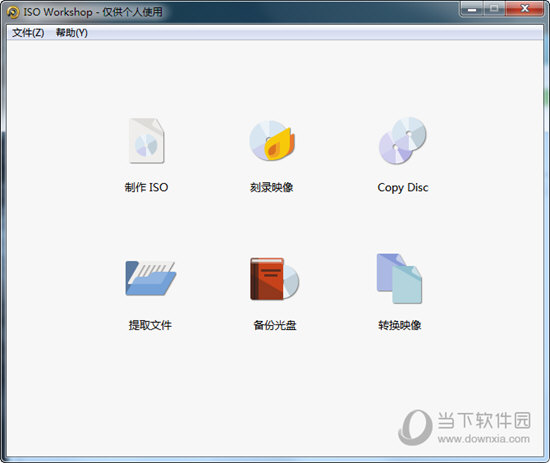Click the 制作 ISO document icon

[x=147, y=141]
